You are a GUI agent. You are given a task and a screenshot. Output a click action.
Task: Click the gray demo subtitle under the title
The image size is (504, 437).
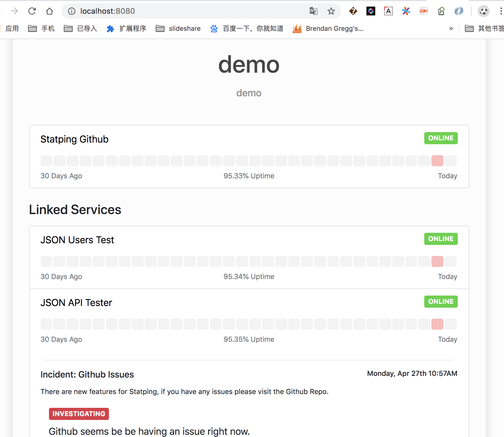point(249,93)
